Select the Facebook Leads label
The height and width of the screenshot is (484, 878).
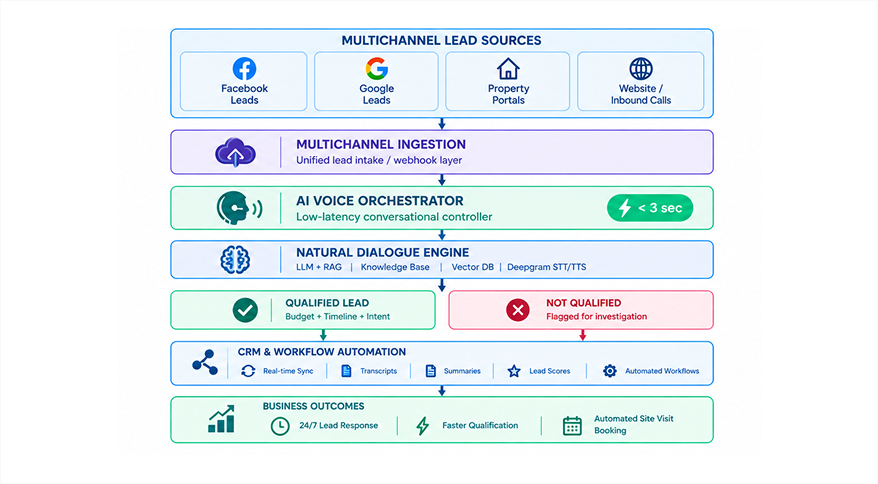244,94
